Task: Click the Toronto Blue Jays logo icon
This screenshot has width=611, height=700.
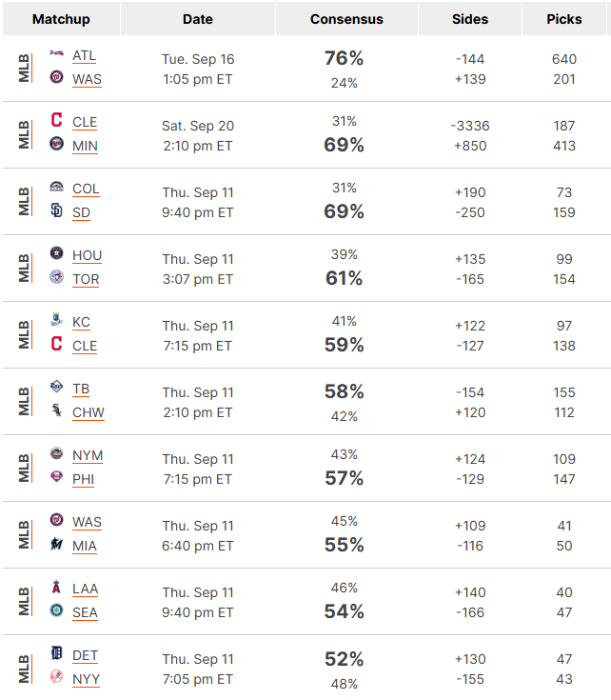Action: (x=56, y=277)
